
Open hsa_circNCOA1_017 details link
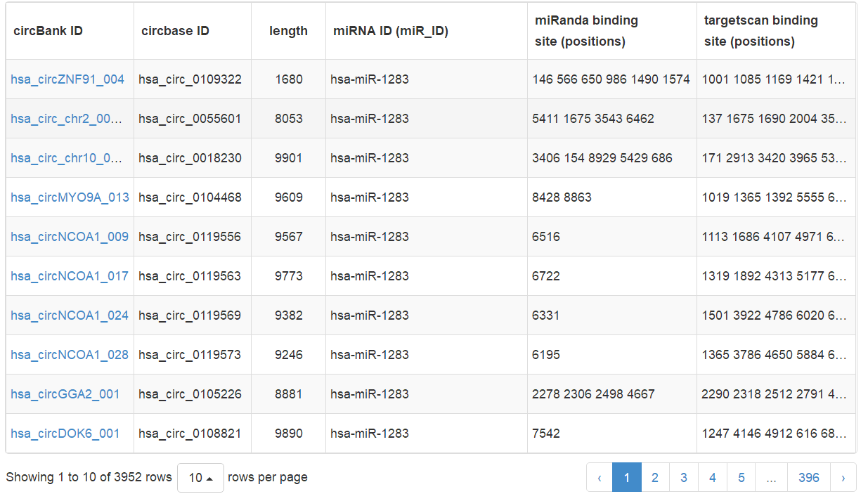pos(70,276)
